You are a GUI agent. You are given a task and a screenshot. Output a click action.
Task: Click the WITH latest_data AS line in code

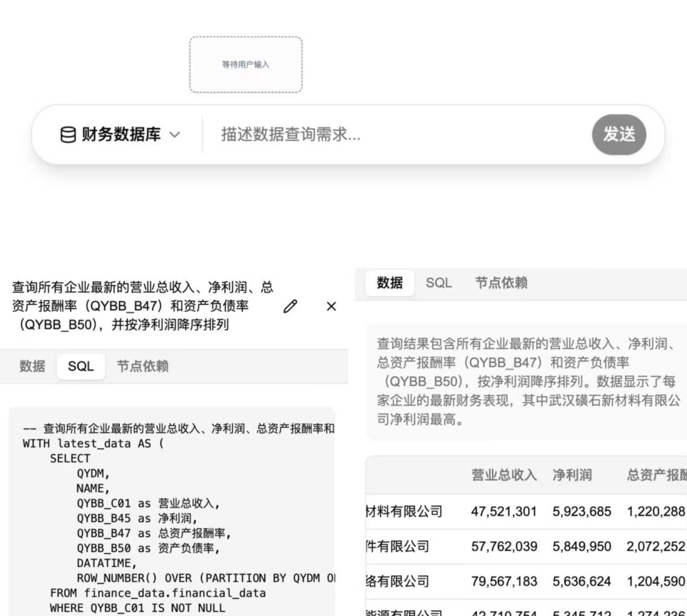(93, 443)
